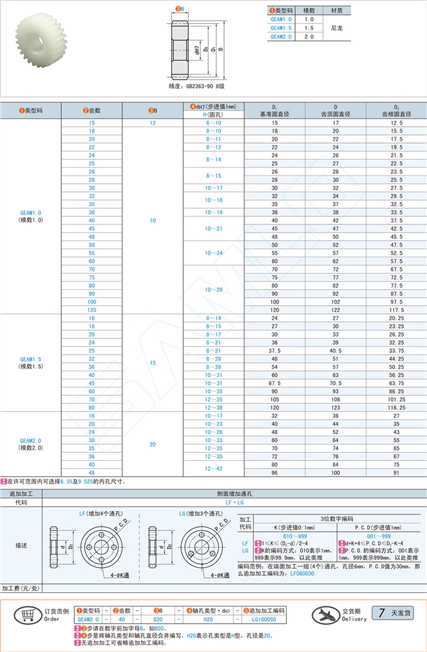Select GEAM2.0 in the small top table
Viewport: 427px width, 652px height.
tap(281, 37)
